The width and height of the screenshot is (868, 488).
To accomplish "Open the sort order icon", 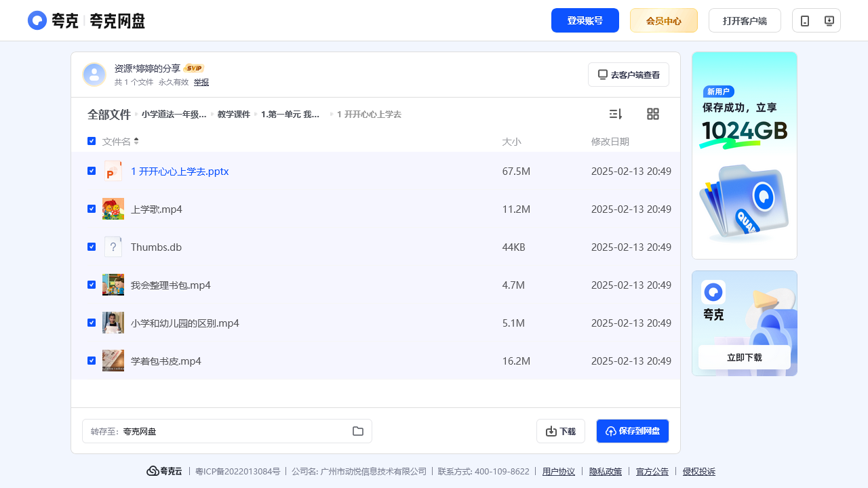I will (616, 114).
